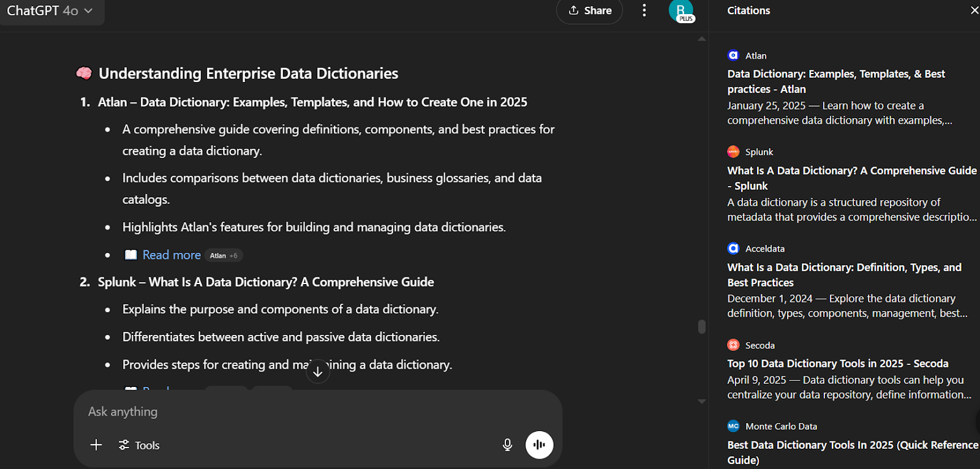980x469 pixels.
Task: Open Splunk What Is A Data Dictionary citation
Action: click(851, 178)
